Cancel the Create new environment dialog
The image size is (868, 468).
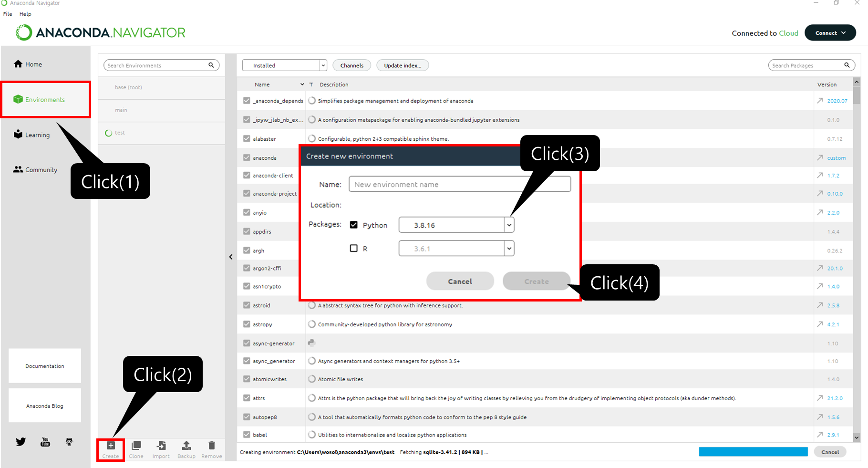tap(460, 281)
